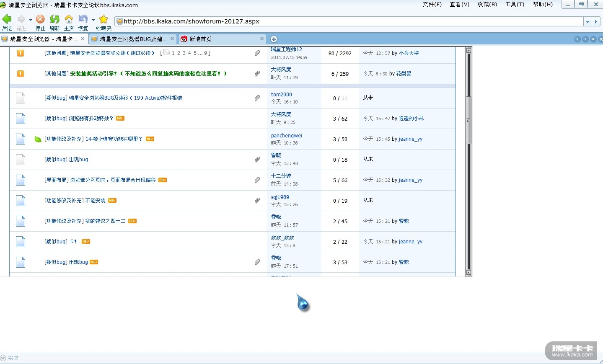This screenshot has width=603, height=364.
Task: Click the thread icon beside 我的建议之四十二
Action: [x=21, y=221]
